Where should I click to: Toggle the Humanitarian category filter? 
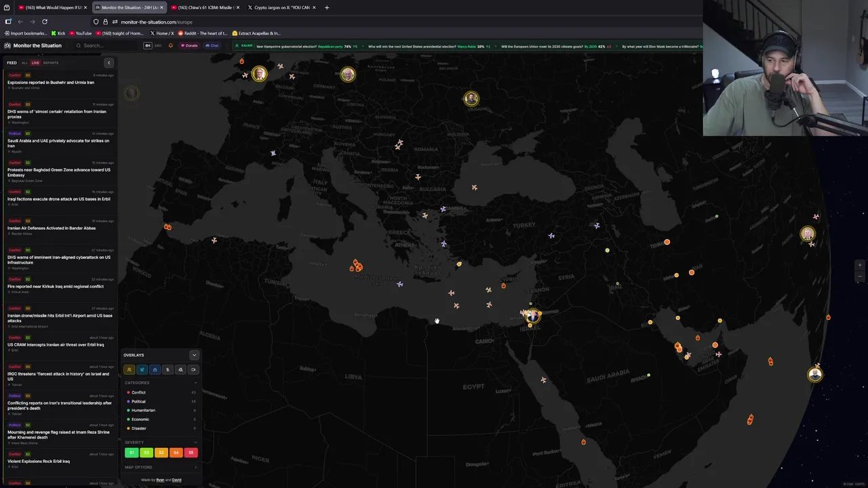click(x=160, y=410)
